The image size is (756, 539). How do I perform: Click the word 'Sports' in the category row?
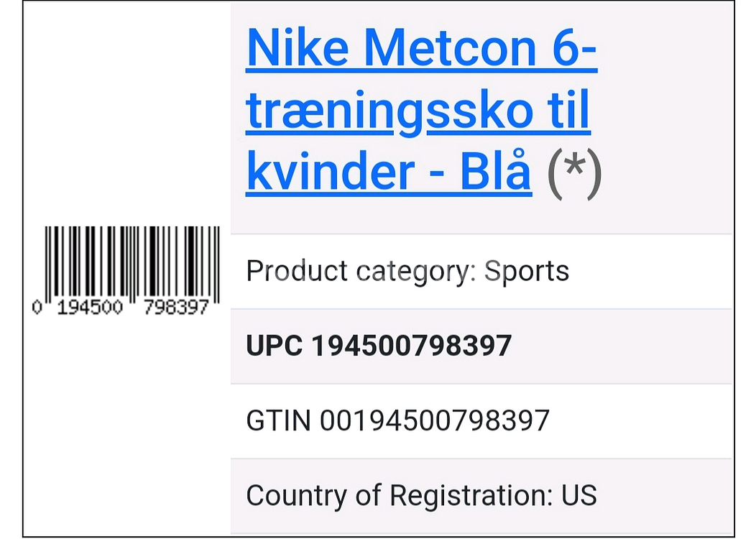coord(526,272)
